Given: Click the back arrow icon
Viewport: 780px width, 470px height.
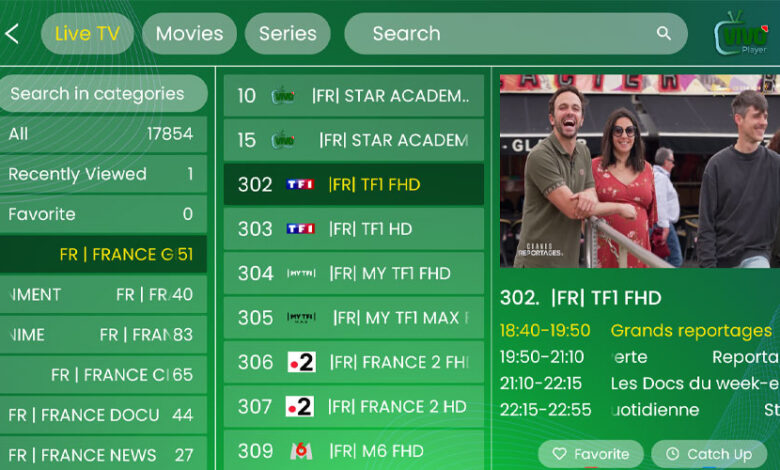Looking at the screenshot, I should point(12,34).
